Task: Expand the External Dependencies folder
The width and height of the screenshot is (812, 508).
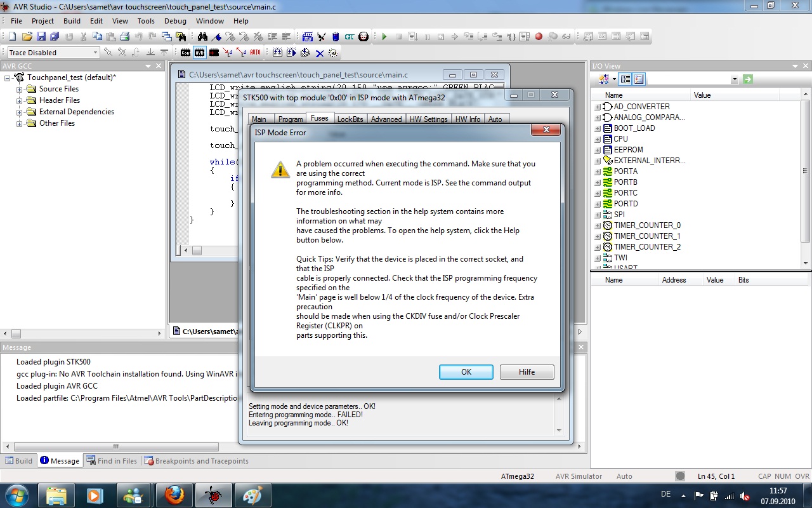Action: coord(19,112)
